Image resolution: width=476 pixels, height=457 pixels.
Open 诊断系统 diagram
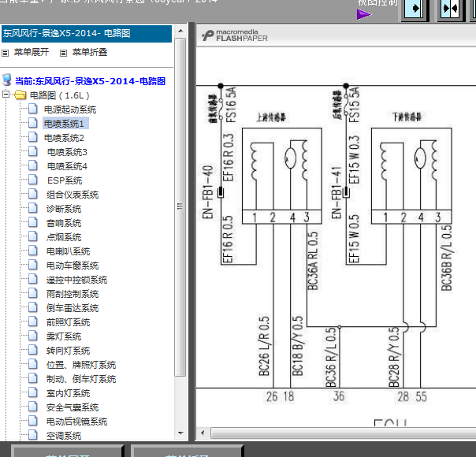64,209
